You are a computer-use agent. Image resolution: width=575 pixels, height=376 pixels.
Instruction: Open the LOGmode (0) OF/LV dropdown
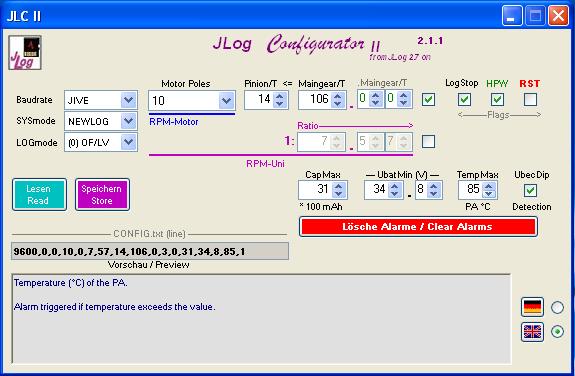point(129,142)
